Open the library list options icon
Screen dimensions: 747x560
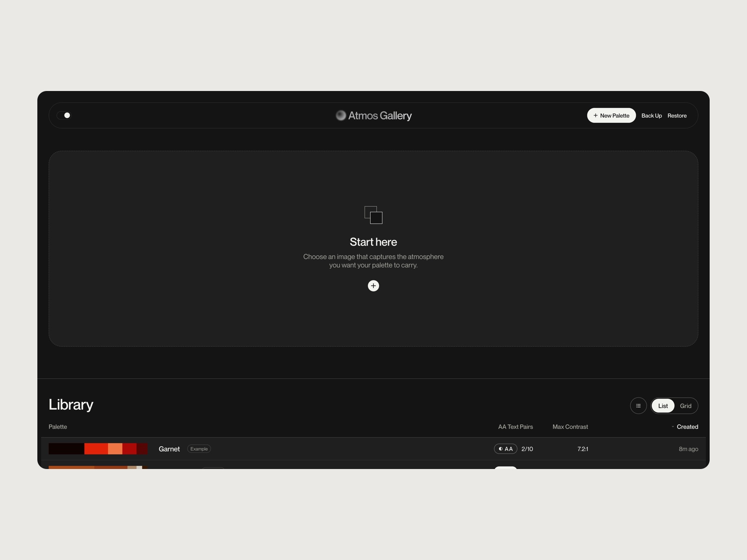tap(638, 406)
